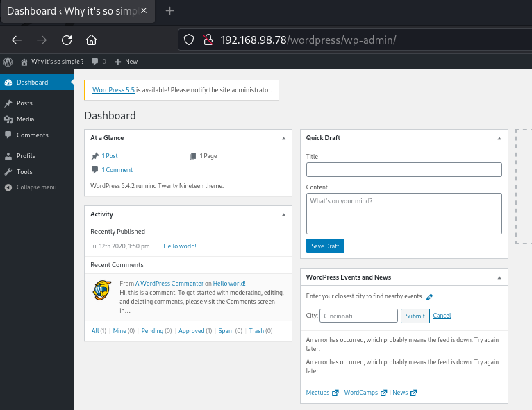
Task: Click the 1 Page text
Action: [x=208, y=156]
